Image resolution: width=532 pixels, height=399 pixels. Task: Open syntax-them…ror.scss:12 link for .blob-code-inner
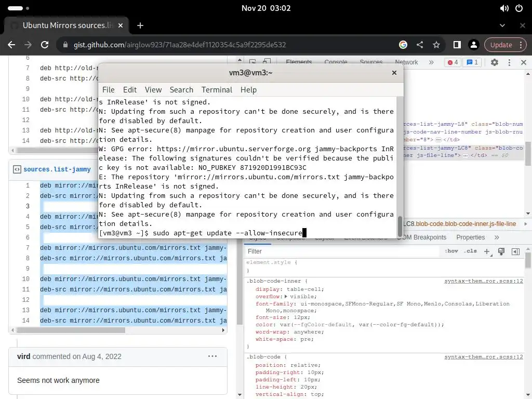(x=484, y=281)
